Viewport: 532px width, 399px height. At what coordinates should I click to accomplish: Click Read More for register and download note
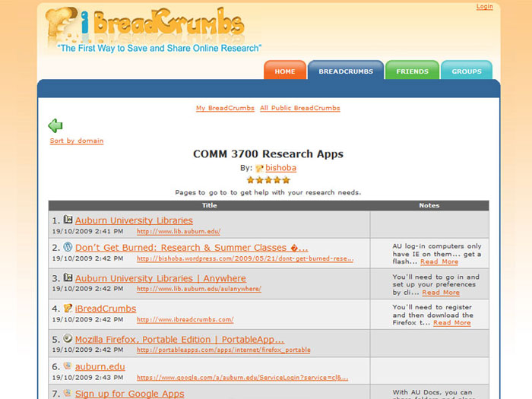click(x=452, y=323)
